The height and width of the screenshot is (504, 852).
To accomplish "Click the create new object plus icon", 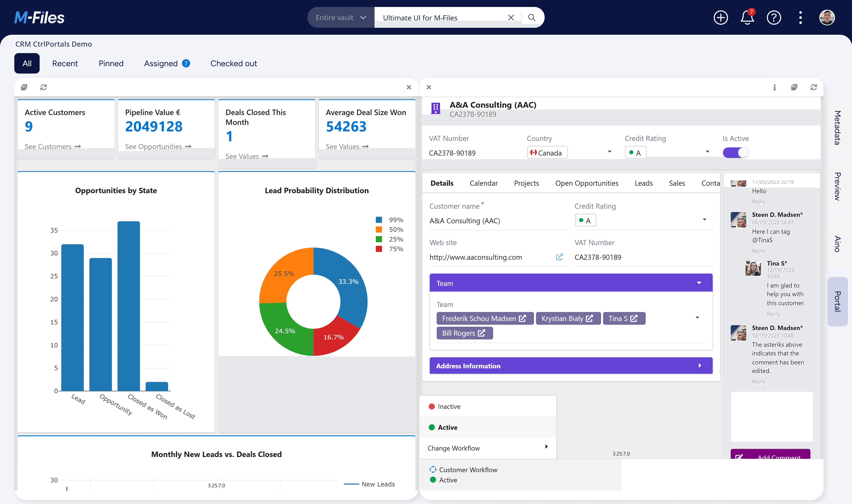I will point(720,18).
